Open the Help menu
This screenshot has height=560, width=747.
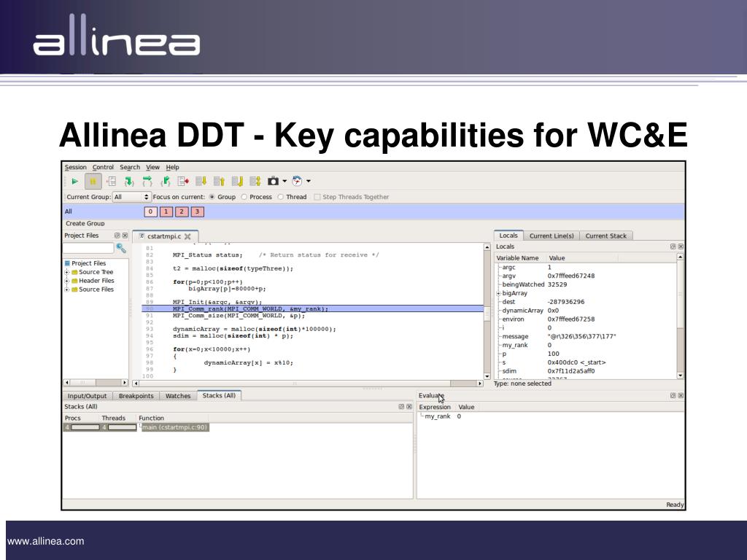click(172, 167)
